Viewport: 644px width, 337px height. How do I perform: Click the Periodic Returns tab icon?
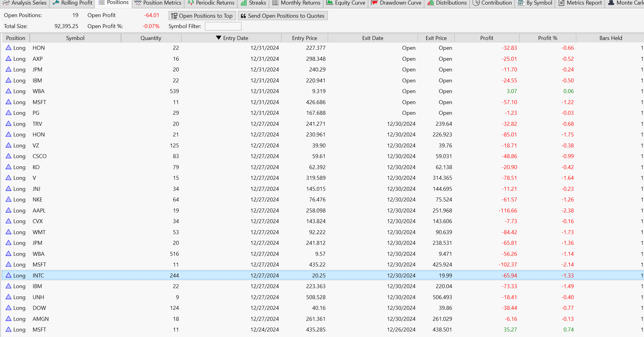point(191,3)
